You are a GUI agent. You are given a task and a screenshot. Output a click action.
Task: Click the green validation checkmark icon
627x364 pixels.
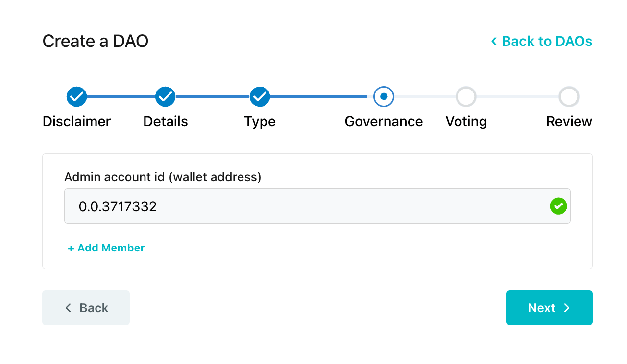point(558,206)
